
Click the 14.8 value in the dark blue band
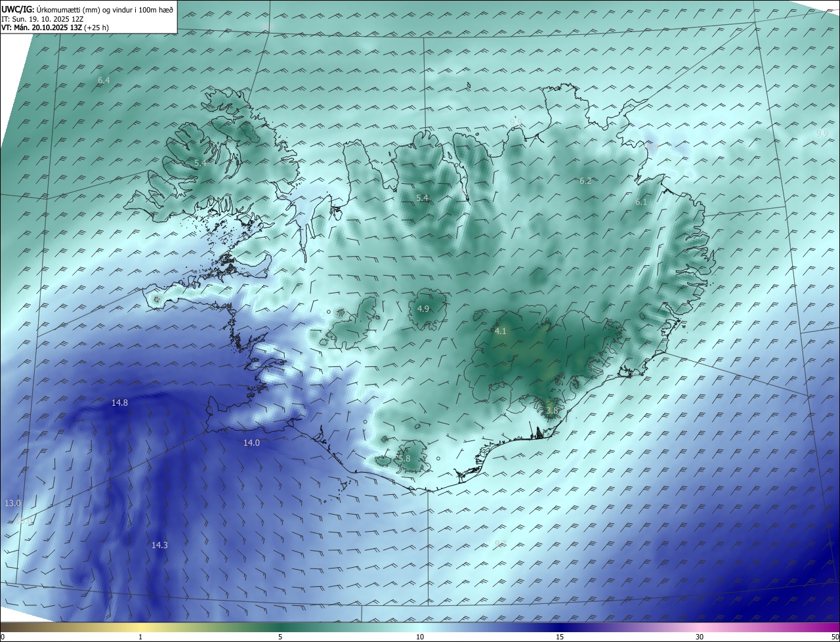coord(119,402)
